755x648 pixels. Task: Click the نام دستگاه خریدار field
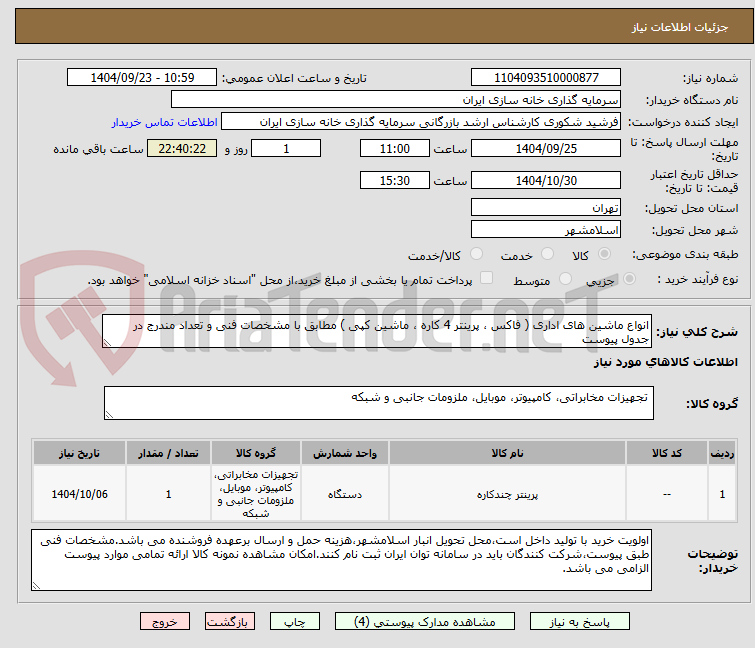[396, 100]
